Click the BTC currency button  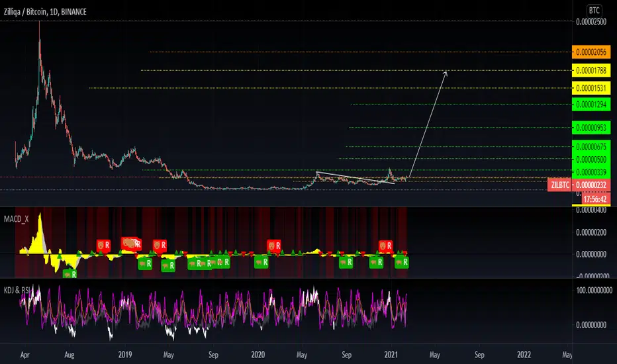(594, 10)
